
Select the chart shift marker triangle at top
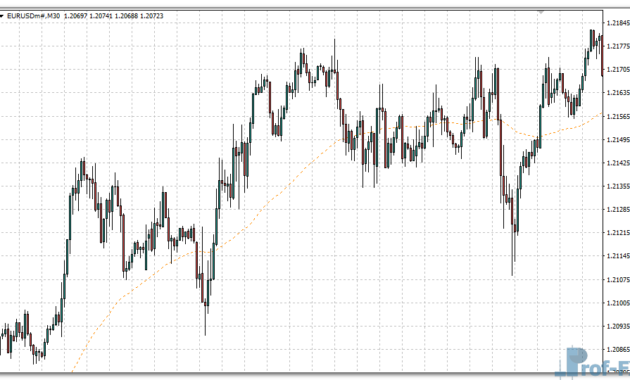541,13
